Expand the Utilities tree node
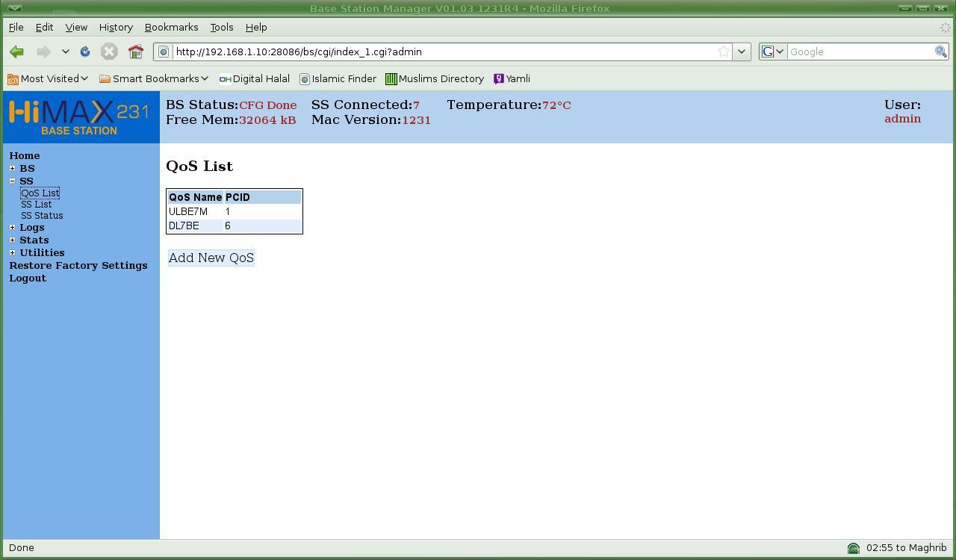956x560 pixels. tap(12, 252)
